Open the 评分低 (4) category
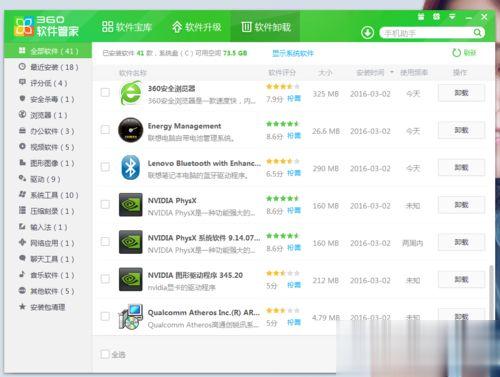Screen dimensions: 500x377 coord(48,83)
